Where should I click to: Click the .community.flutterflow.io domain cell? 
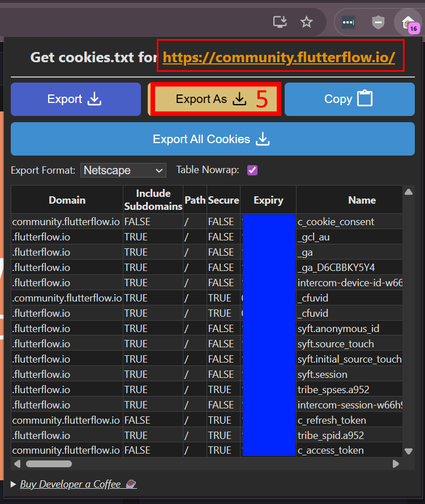pos(67,298)
